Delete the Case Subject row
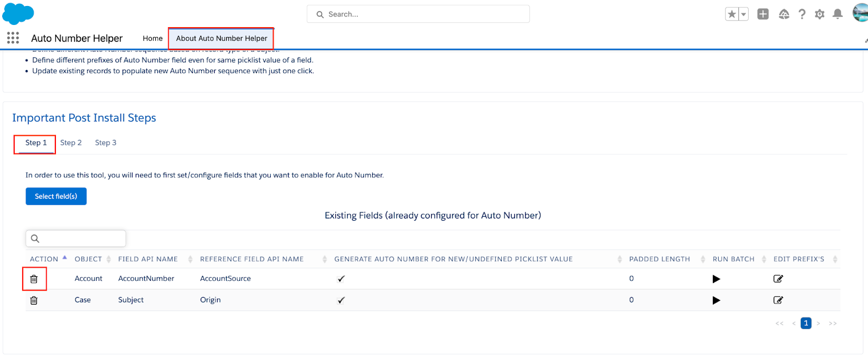The image size is (868, 355). click(34, 300)
